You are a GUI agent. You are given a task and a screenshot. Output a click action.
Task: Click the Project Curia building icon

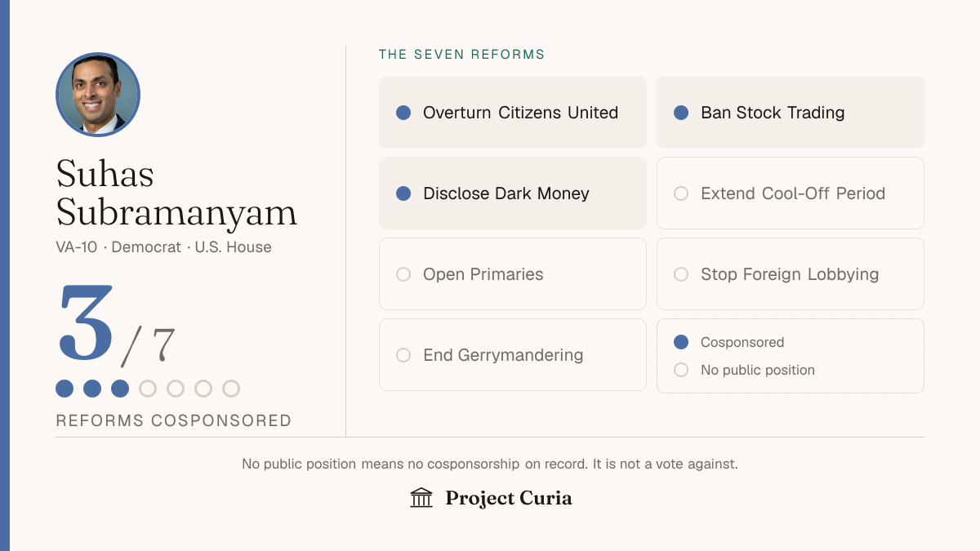(421, 498)
